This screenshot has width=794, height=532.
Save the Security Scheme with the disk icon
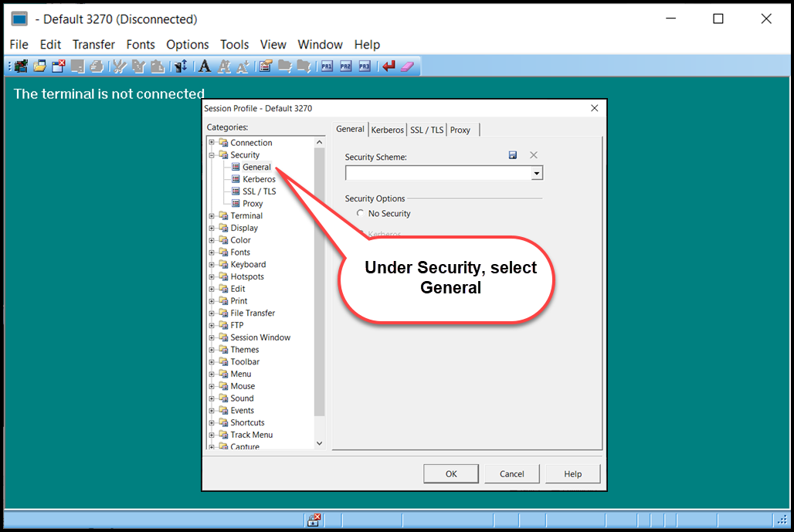click(512, 154)
